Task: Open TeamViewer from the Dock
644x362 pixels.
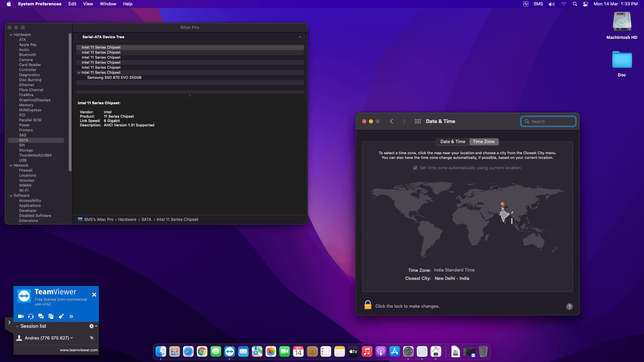Action: click(229, 351)
